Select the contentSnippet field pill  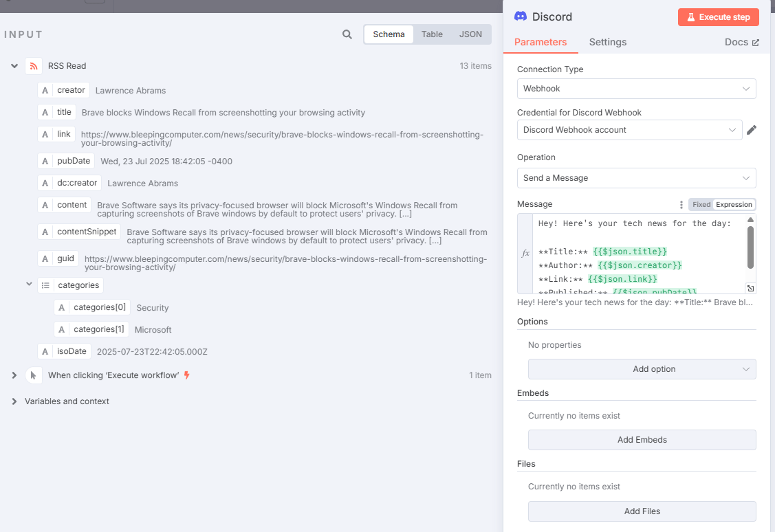coord(79,232)
